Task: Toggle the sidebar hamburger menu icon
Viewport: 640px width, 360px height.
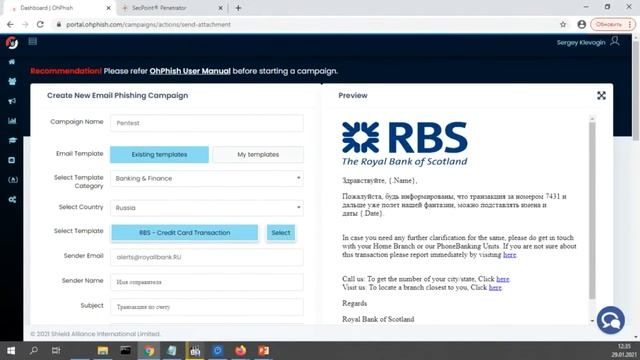Action: [33, 41]
